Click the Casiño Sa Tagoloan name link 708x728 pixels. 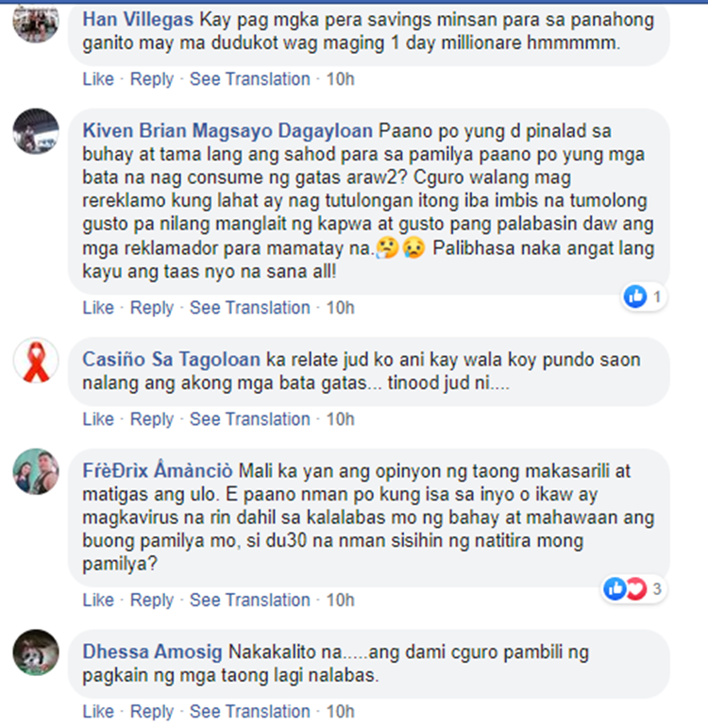(171, 360)
